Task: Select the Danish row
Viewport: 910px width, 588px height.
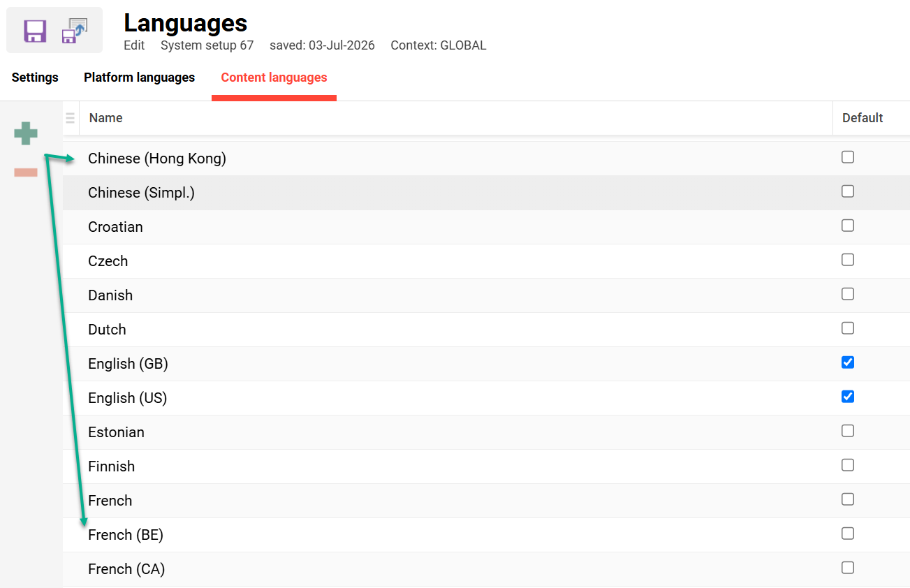Action: click(486, 295)
